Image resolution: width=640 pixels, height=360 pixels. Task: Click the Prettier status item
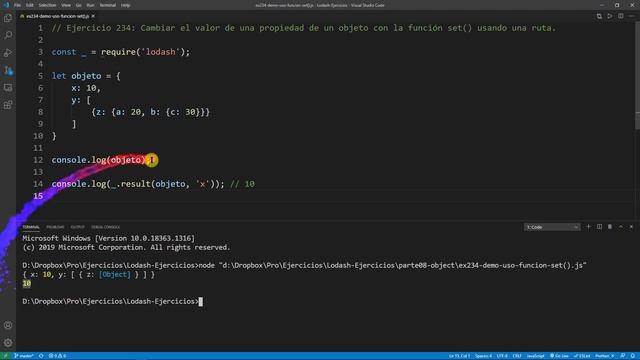(x=604, y=356)
